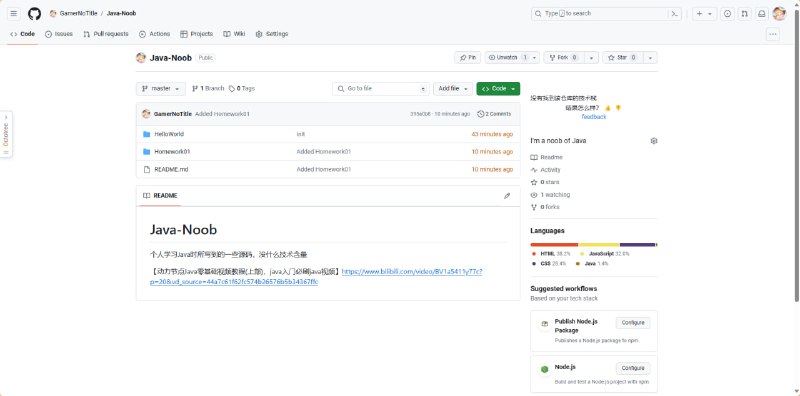800x396 pixels.
Task: Open the notifications inbox icon
Action: [761, 14]
